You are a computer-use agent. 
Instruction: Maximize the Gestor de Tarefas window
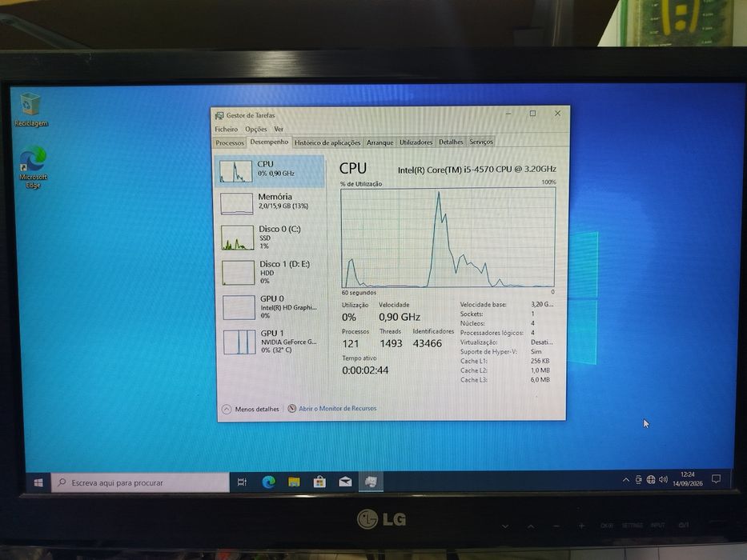click(532, 114)
